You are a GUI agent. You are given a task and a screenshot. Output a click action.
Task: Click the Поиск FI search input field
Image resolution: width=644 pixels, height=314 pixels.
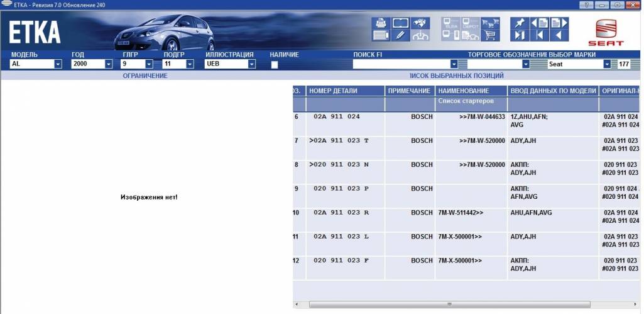401,64
